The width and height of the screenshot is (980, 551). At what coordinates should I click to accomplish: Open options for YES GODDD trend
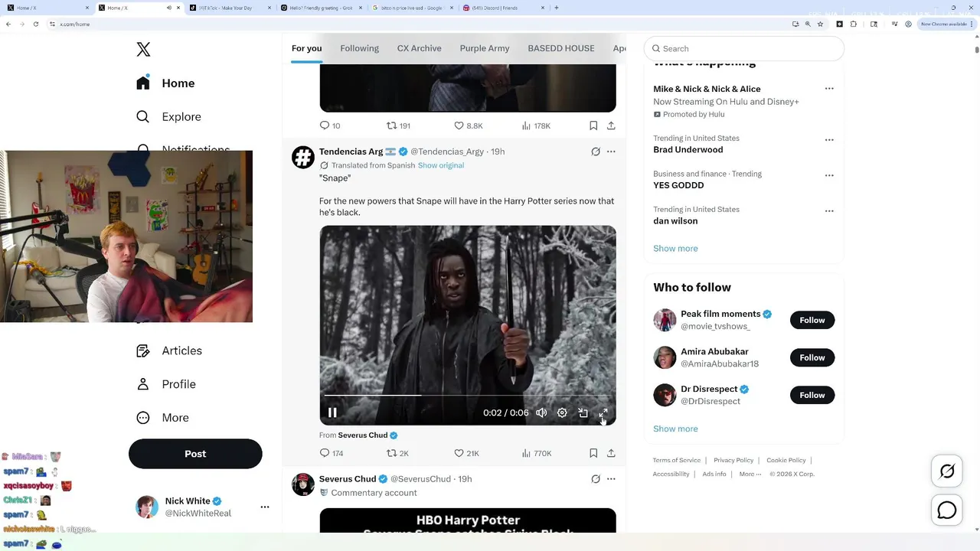pyautogui.click(x=829, y=175)
